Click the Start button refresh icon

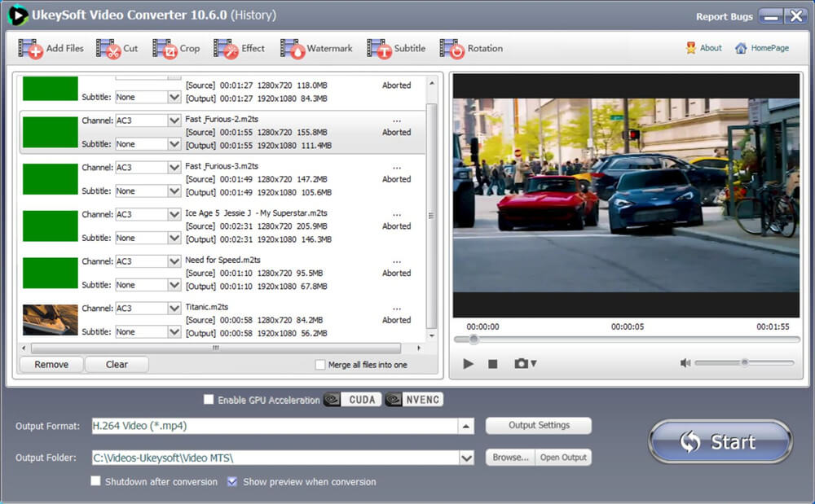click(x=690, y=442)
